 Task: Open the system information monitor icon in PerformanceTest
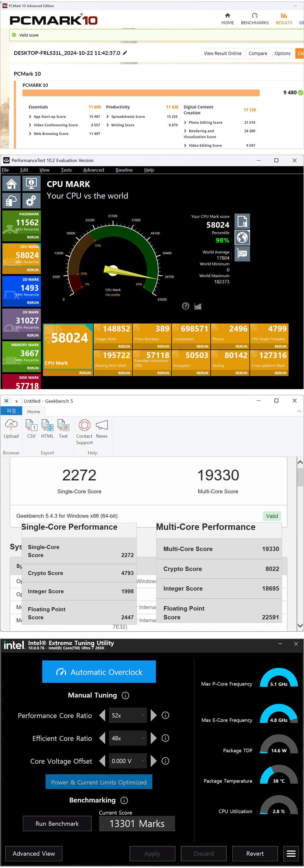[x=31, y=184]
